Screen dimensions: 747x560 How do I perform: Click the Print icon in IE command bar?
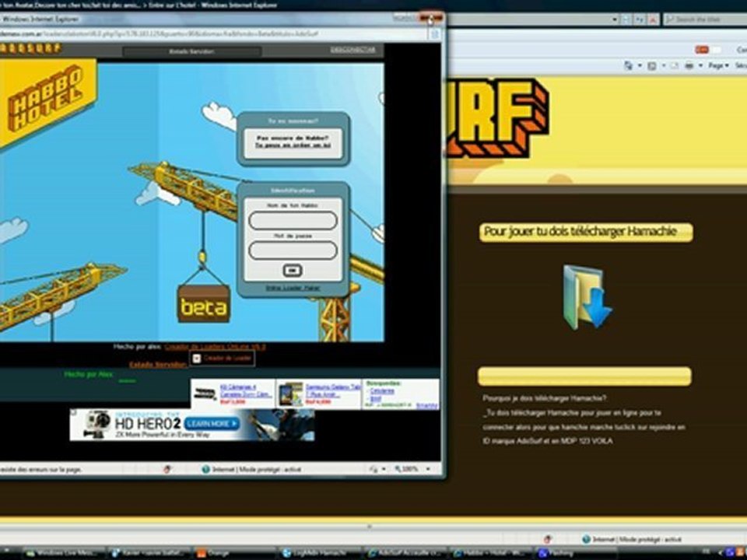tap(689, 65)
